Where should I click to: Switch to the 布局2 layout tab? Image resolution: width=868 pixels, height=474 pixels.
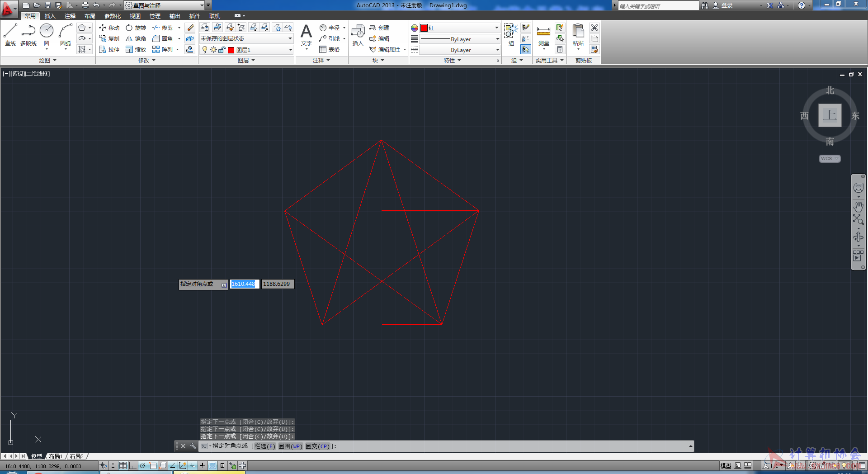(x=77, y=456)
